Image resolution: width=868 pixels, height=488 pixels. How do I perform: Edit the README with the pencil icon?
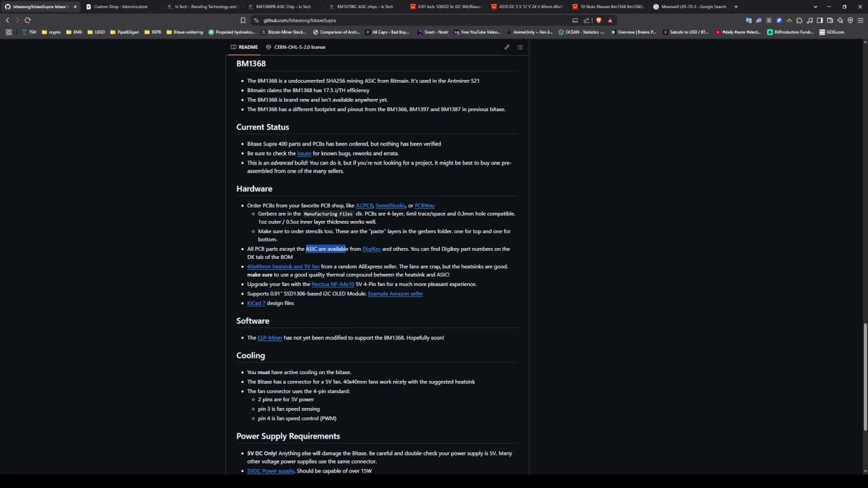click(x=507, y=47)
